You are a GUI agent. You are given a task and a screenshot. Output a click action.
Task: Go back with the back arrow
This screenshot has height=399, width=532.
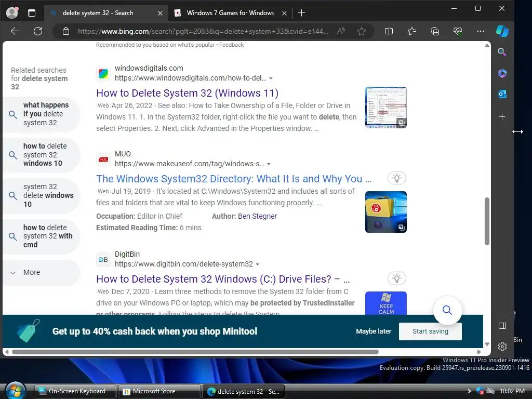(x=15, y=31)
